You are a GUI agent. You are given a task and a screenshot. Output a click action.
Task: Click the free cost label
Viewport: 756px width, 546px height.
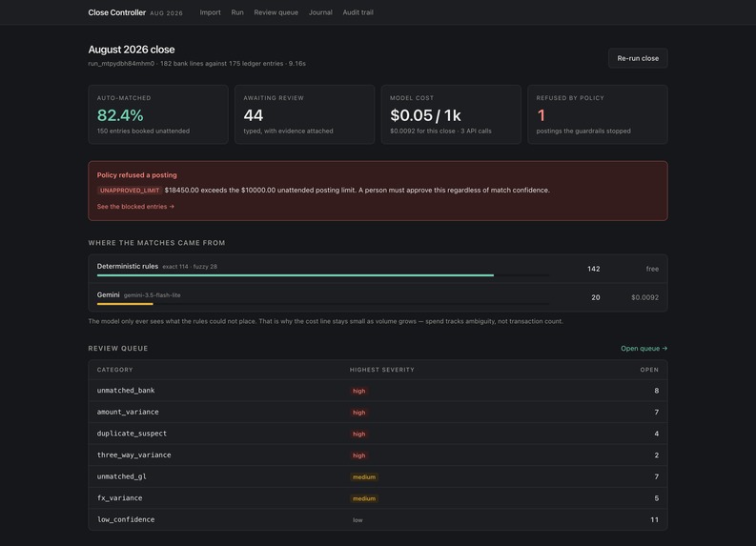pos(652,269)
